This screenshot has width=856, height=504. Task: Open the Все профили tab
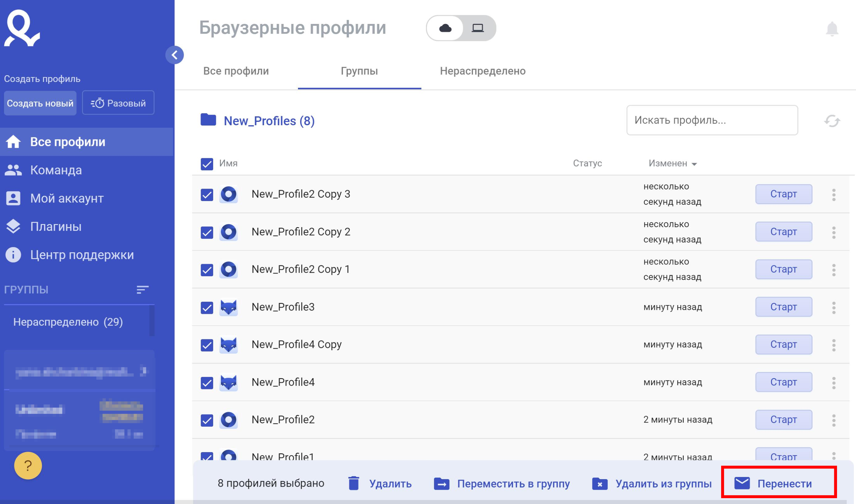pyautogui.click(x=236, y=71)
